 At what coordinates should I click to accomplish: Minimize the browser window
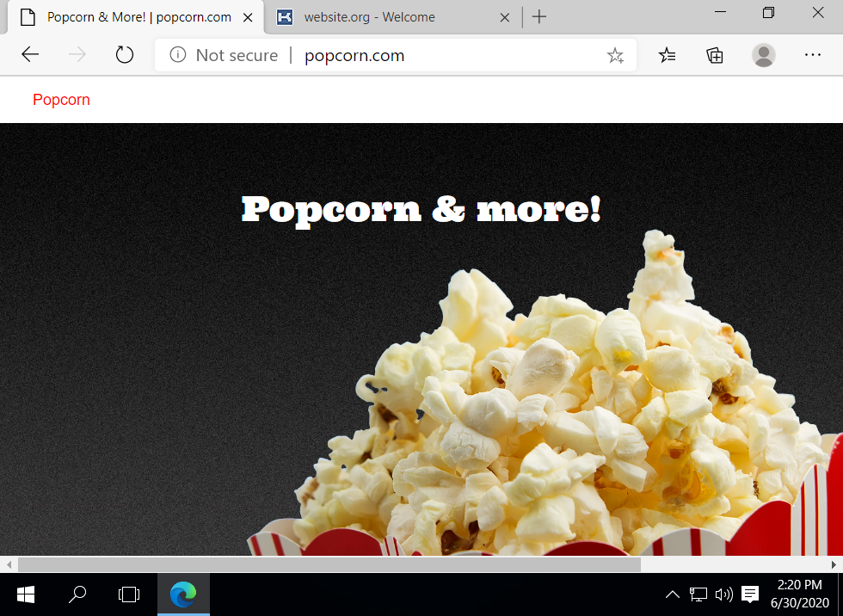click(x=720, y=12)
